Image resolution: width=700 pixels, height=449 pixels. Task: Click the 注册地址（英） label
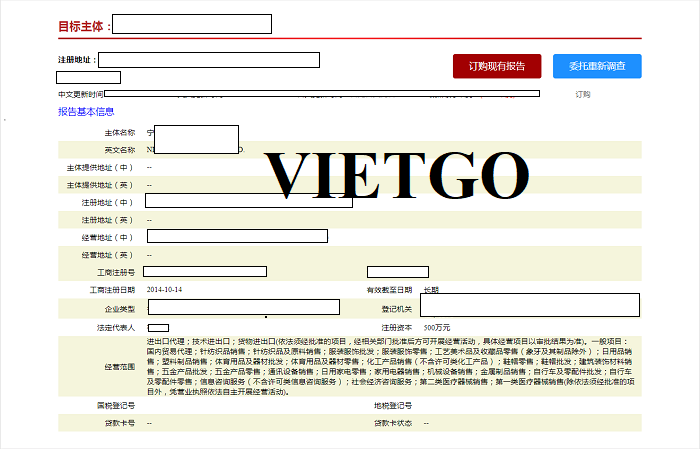point(108,220)
